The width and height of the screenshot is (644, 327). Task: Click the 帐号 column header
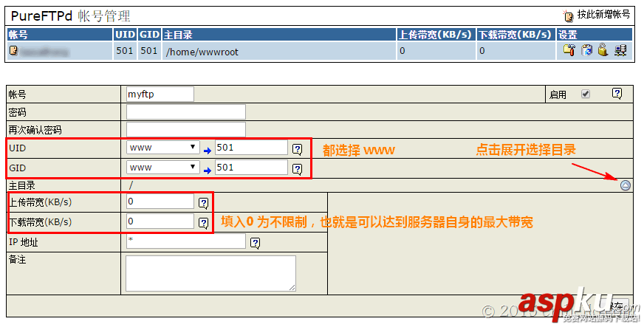pyautogui.click(x=60, y=35)
